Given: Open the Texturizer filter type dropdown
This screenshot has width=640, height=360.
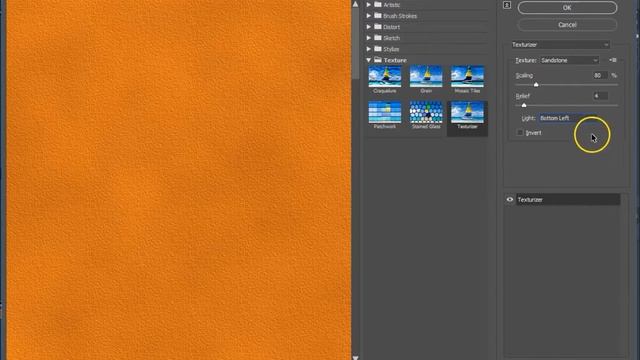Looking at the screenshot, I should (560, 44).
